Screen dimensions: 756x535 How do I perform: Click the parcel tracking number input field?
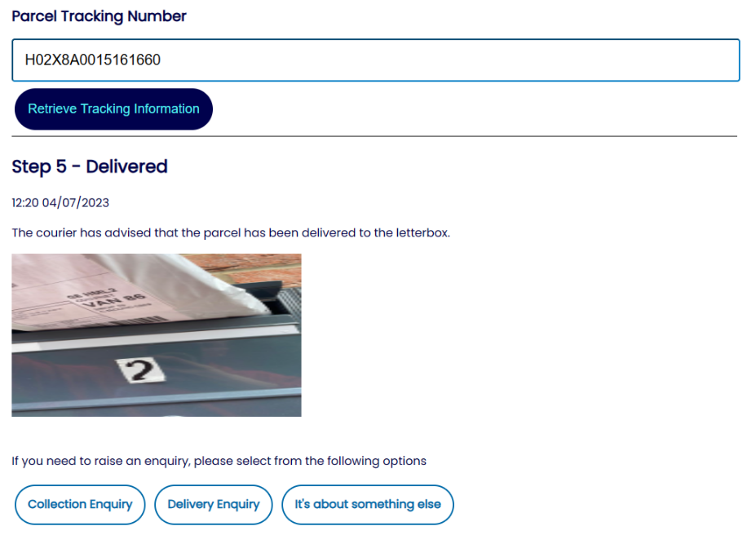376,60
